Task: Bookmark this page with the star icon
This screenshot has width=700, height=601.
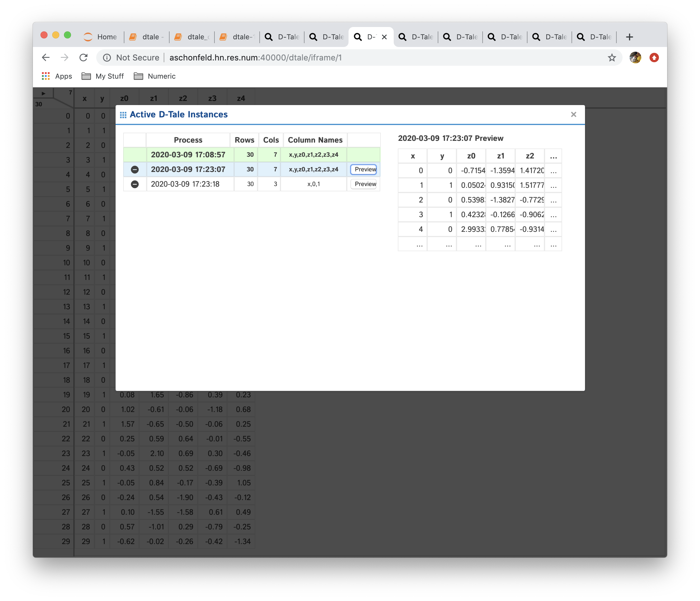Action: tap(612, 58)
